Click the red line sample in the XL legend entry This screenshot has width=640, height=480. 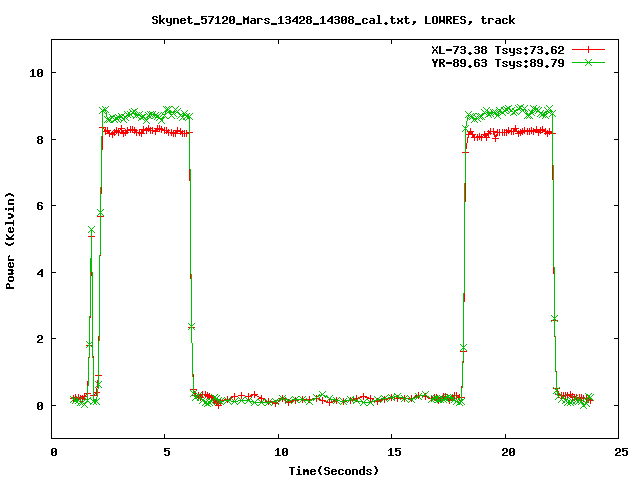(588, 50)
